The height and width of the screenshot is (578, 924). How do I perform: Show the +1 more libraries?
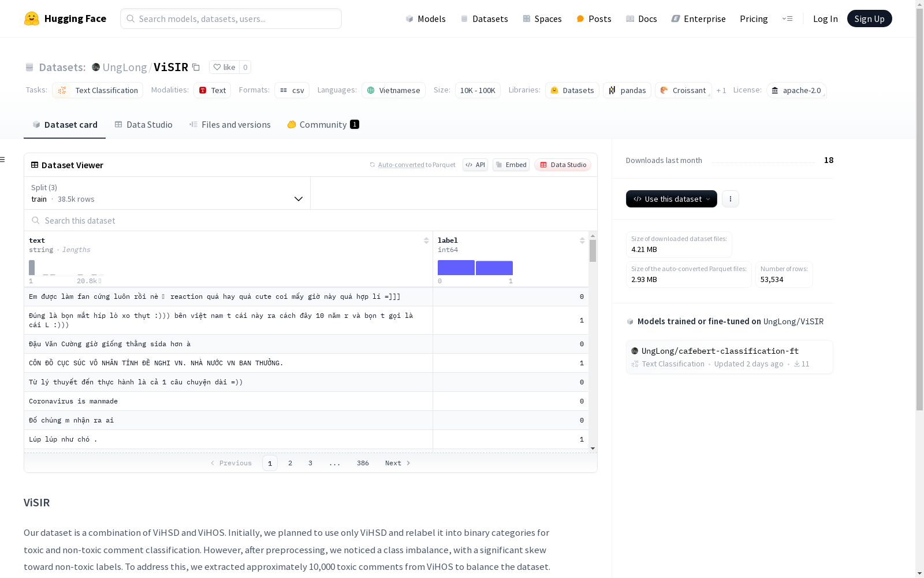pyautogui.click(x=721, y=90)
